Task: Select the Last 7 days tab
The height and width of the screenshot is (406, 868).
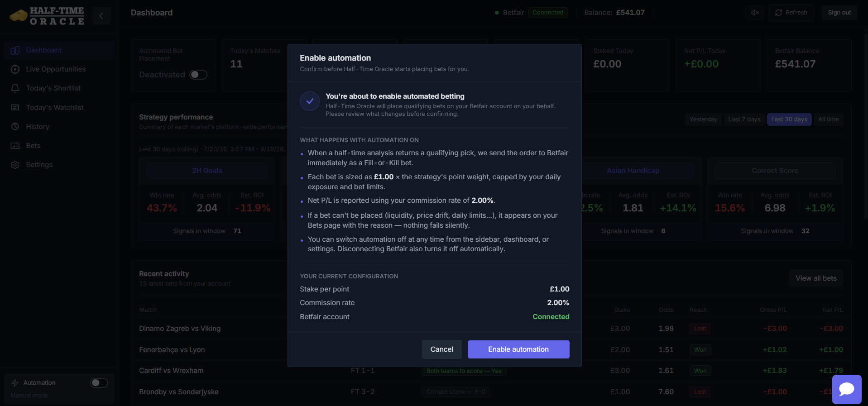Action: pyautogui.click(x=744, y=119)
